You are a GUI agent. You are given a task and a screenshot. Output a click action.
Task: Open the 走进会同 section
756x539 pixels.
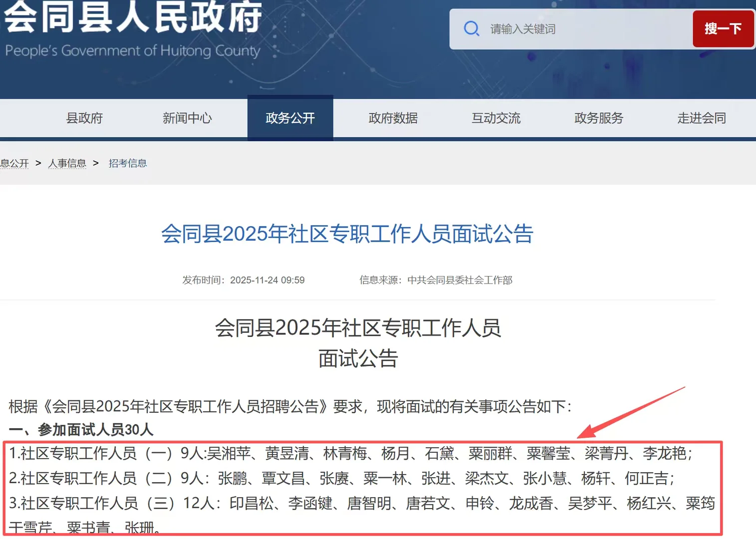(701, 118)
